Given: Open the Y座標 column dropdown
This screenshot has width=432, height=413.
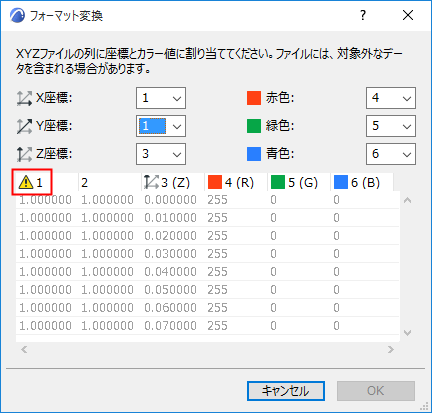Looking at the screenshot, I should 161,126.
